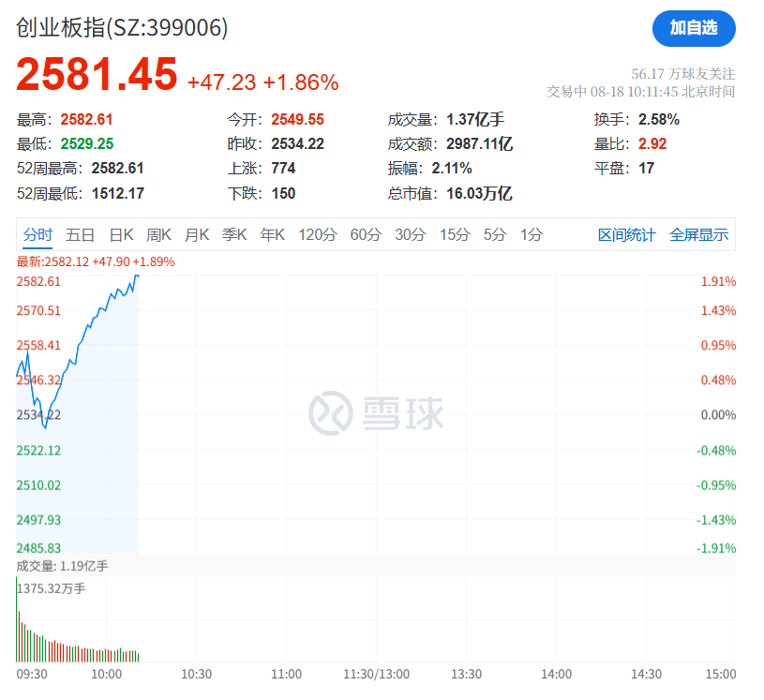This screenshot has height=700, width=764.
Task: Choose the 60分 interval tab
Action: (366, 235)
